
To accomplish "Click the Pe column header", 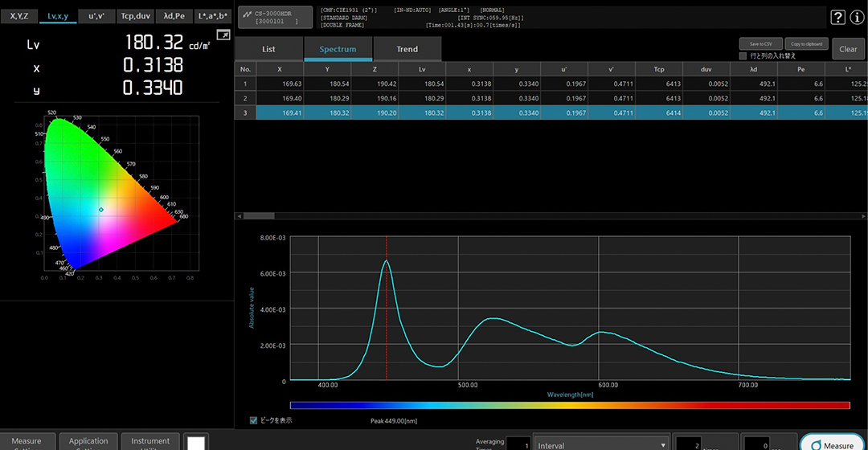I will 801,69.
